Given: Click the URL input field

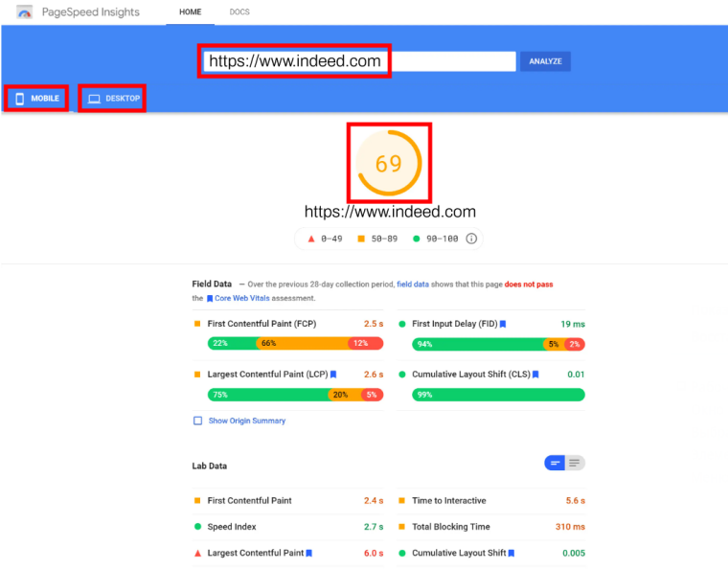Looking at the screenshot, I should coord(359,61).
